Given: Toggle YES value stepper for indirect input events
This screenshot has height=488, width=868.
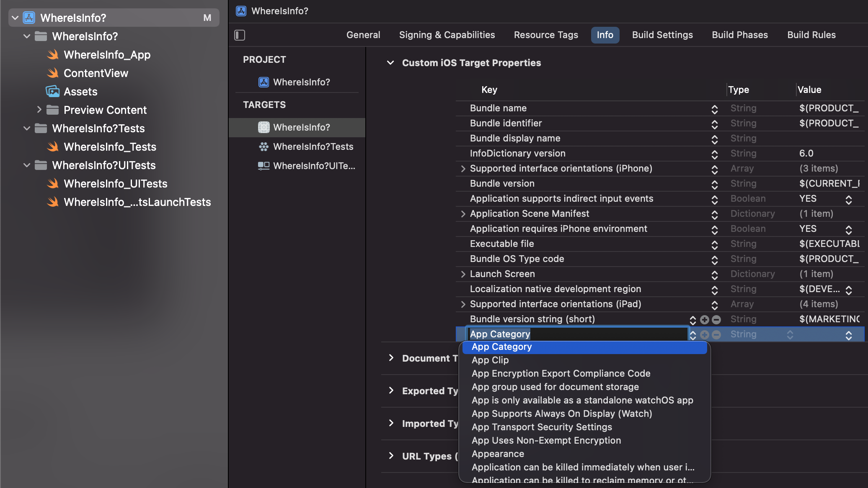Looking at the screenshot, I should (849, 200).
